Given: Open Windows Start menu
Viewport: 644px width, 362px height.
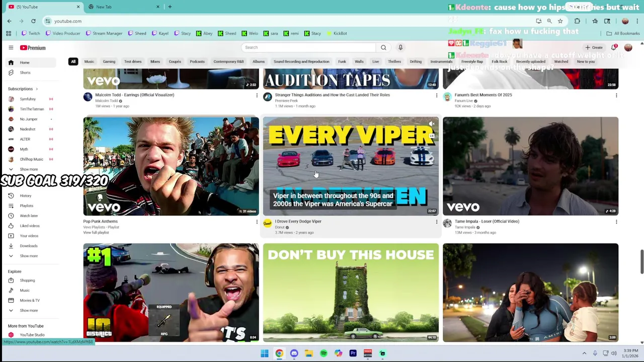Looking at the screenshot, I should (x=264, y=353).
